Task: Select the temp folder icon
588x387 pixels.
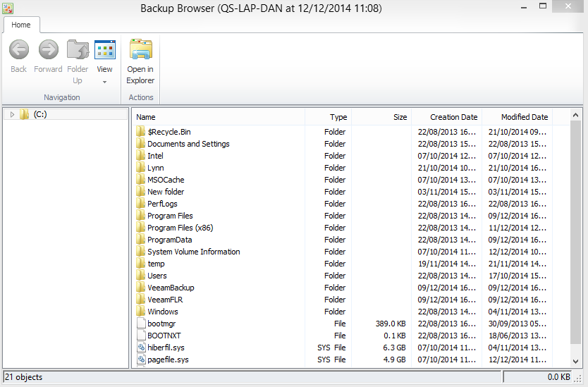Action: click(140, 264)
